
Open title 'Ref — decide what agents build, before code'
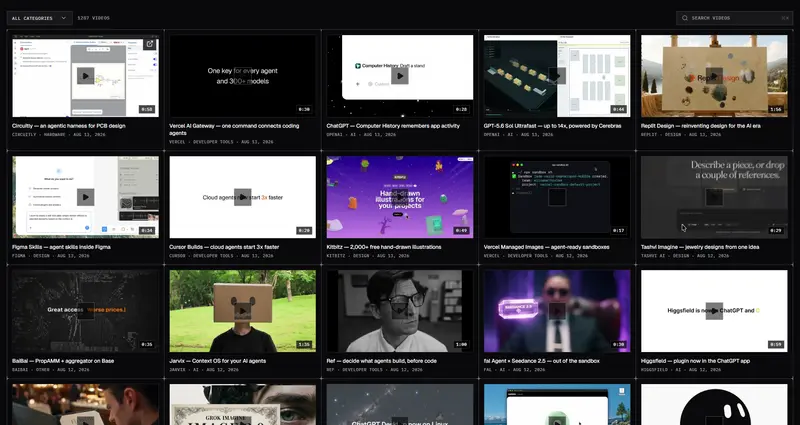(x=382, y=361)
